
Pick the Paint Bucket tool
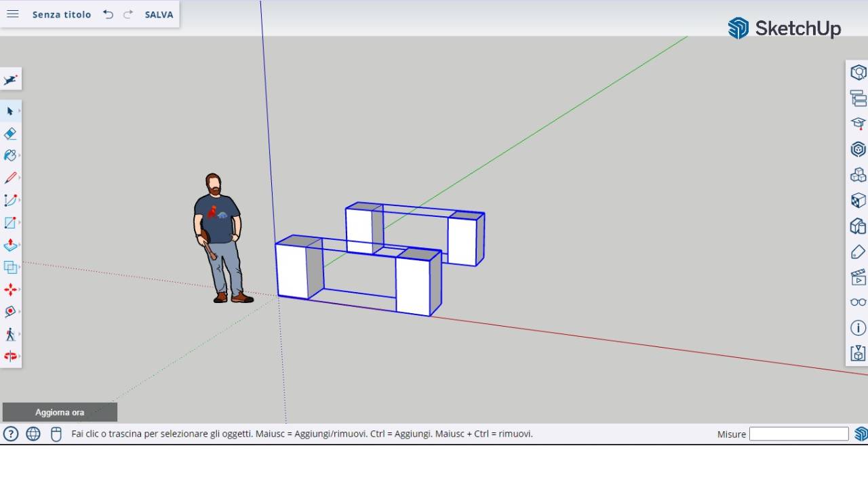point(10,155)
